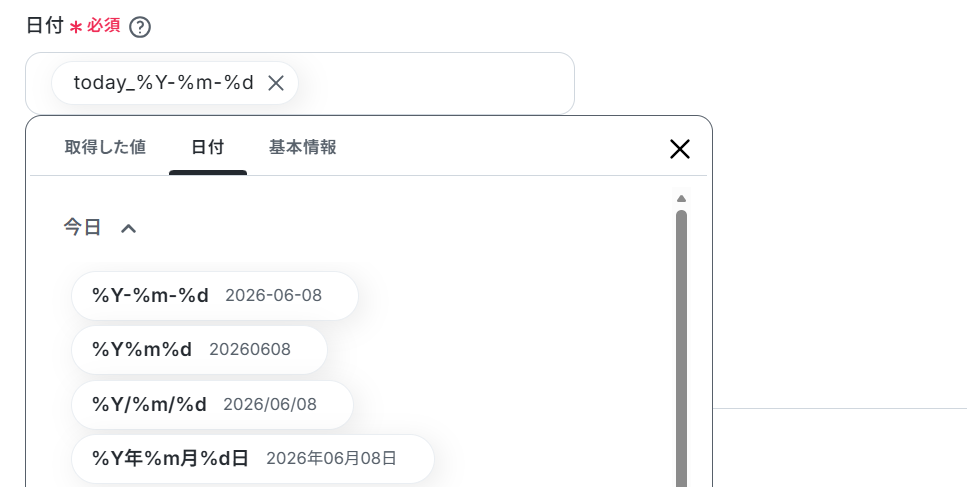The height and width of the screenshot is (487, 967).
Task: Collapse the 今日 section chevron
Action: 128,229
